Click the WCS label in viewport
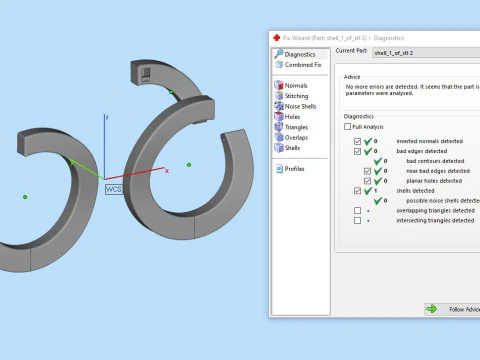 tap(114, 189)
